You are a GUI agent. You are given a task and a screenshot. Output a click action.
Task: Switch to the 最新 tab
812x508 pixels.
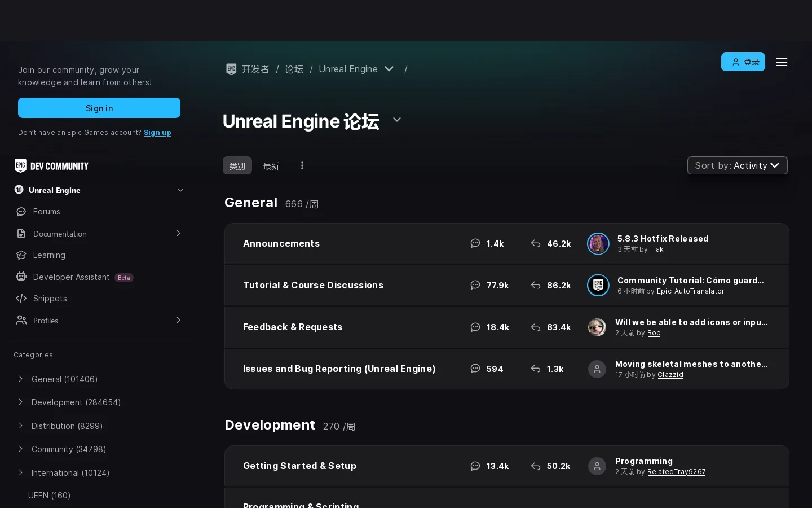[x=271, y=165]
